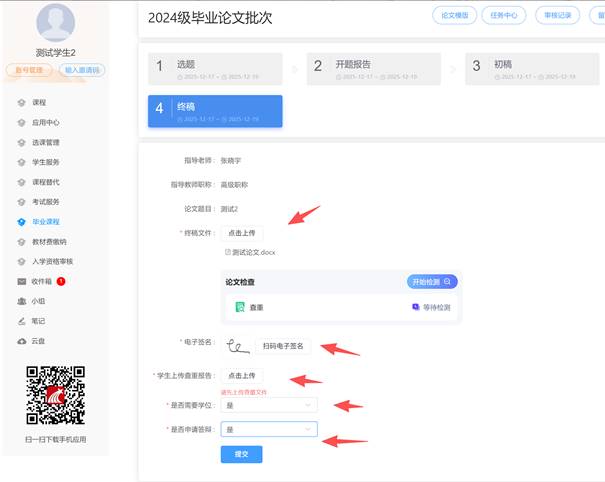Click the 课程 icon in sidebar
Screen dimensions: 605x482
coord(21,103)
